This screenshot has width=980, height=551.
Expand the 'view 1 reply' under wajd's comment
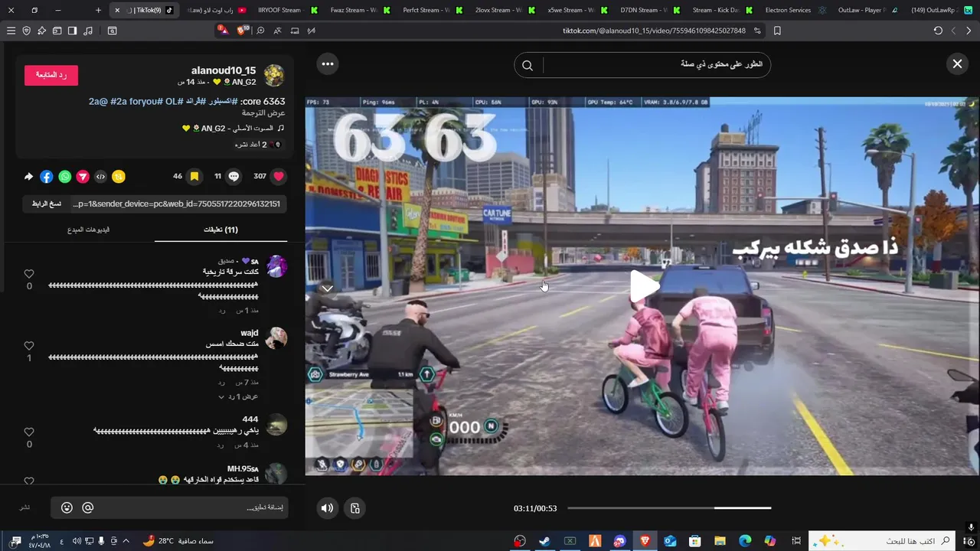pos(238,396)
